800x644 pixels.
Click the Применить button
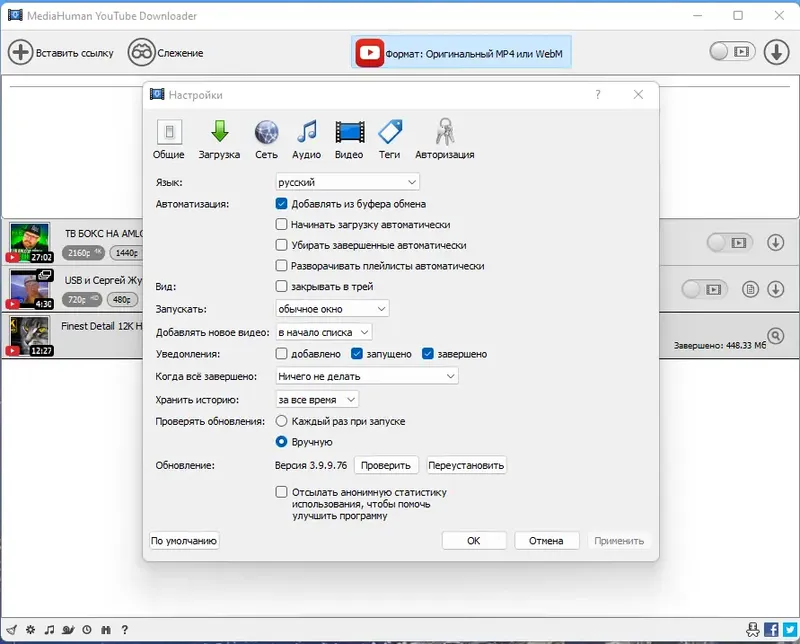pos(619,540)
